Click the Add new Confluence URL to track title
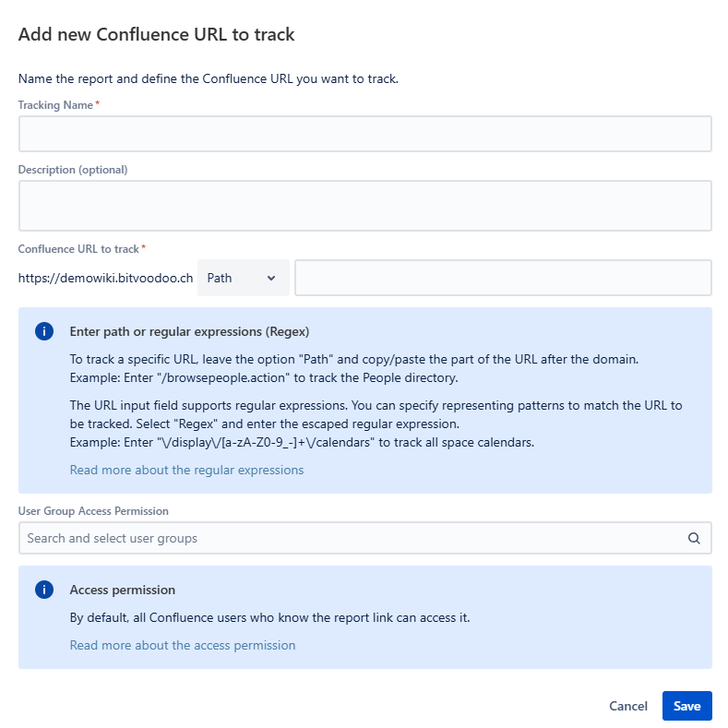The image size is (728, 728). [x=157, y=35]
